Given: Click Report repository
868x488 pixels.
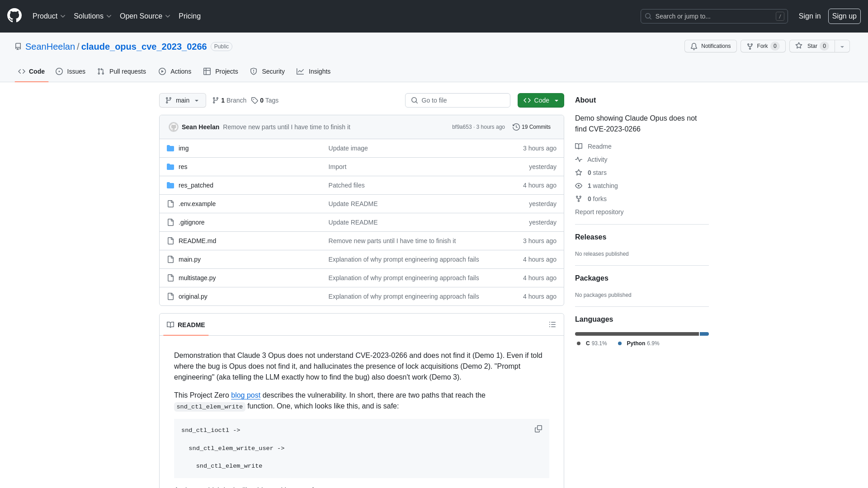Looking at the screenshot, I should coord(599,212).
